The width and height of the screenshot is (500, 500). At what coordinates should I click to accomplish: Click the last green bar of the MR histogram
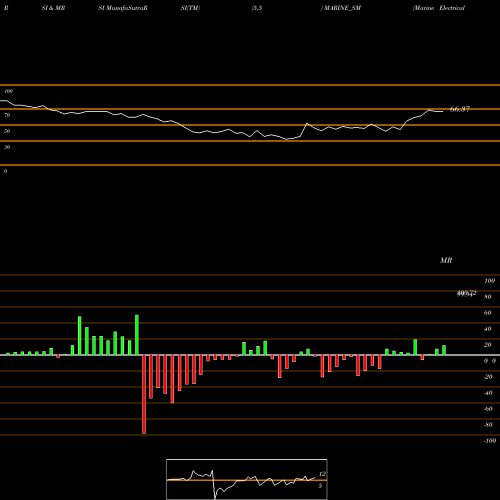(x=444, y=350)
